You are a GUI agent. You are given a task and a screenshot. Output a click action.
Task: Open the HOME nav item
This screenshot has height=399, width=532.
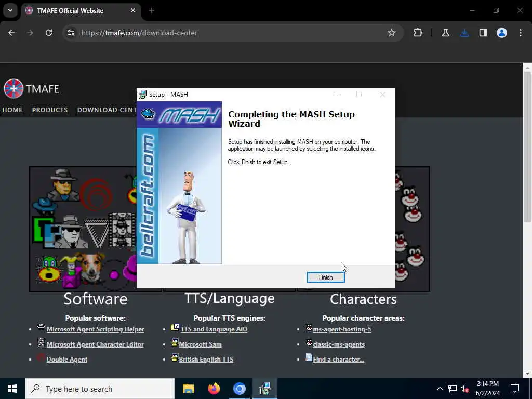pyautogui.click(x=12, y=110)
